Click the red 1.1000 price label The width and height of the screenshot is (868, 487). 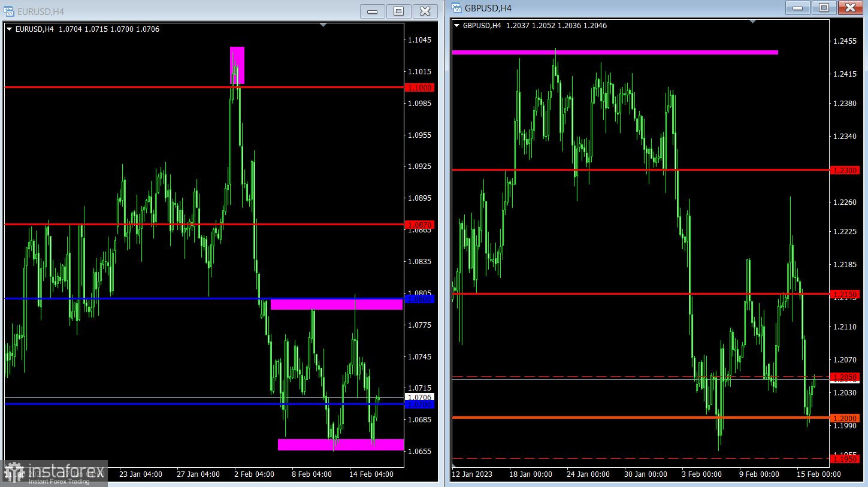[x=420, y=87]
